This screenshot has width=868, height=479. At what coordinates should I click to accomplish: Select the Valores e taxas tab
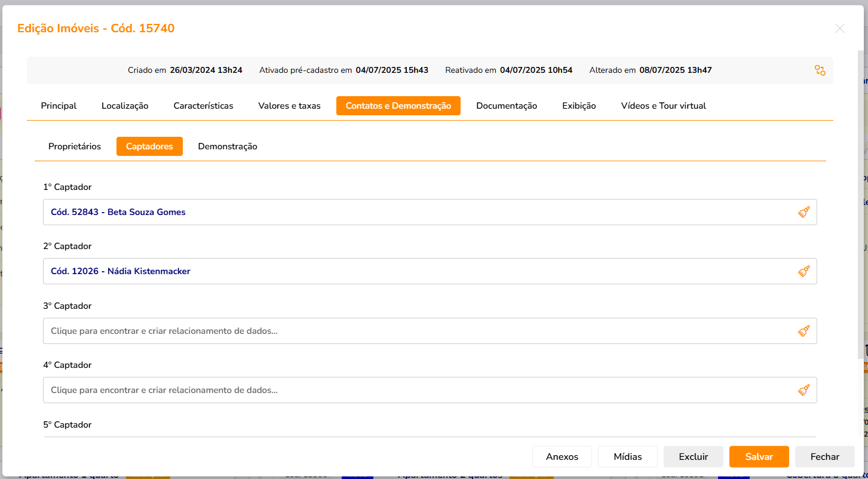pyautogui.click(x=289, y=106)
